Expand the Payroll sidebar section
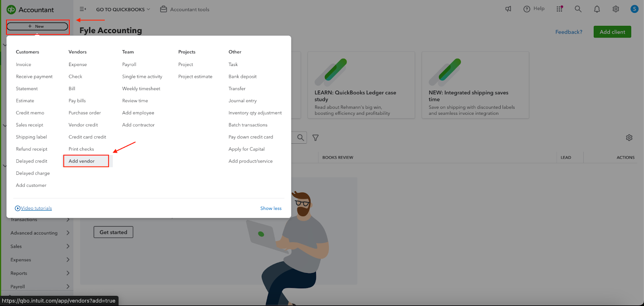Viewport: 644px width, 306px height. point(39,286)
